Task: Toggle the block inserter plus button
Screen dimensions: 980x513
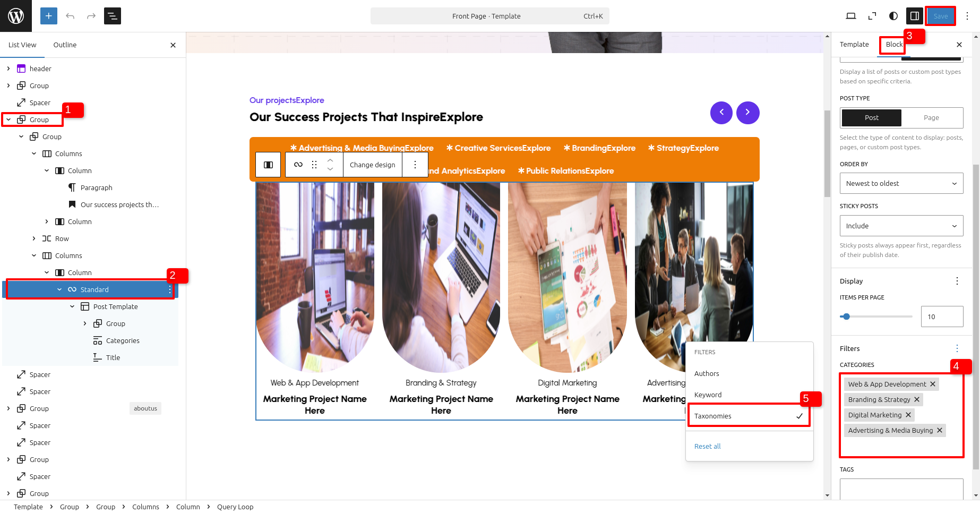Action: 49,16
